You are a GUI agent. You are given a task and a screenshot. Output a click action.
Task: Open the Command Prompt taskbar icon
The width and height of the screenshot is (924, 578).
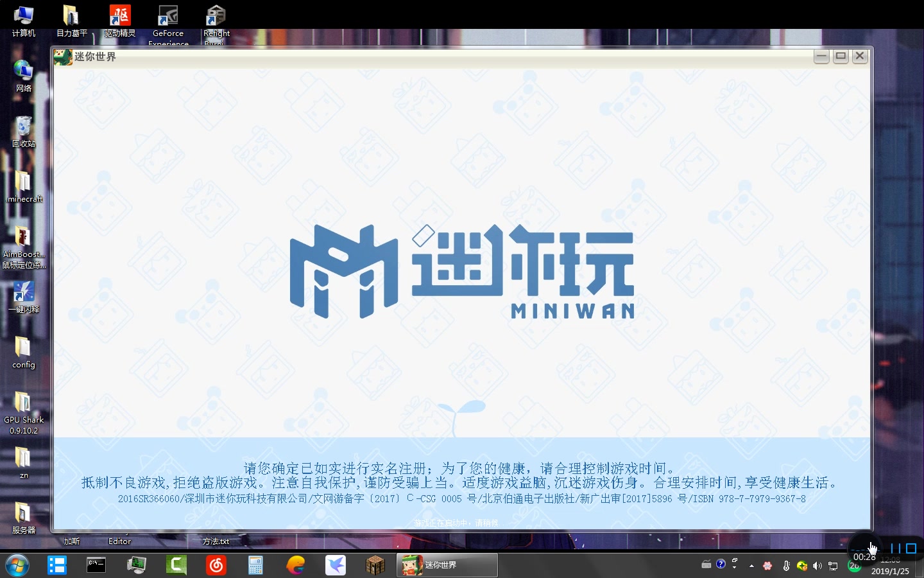pyautogui.click(x=96, y=565)
